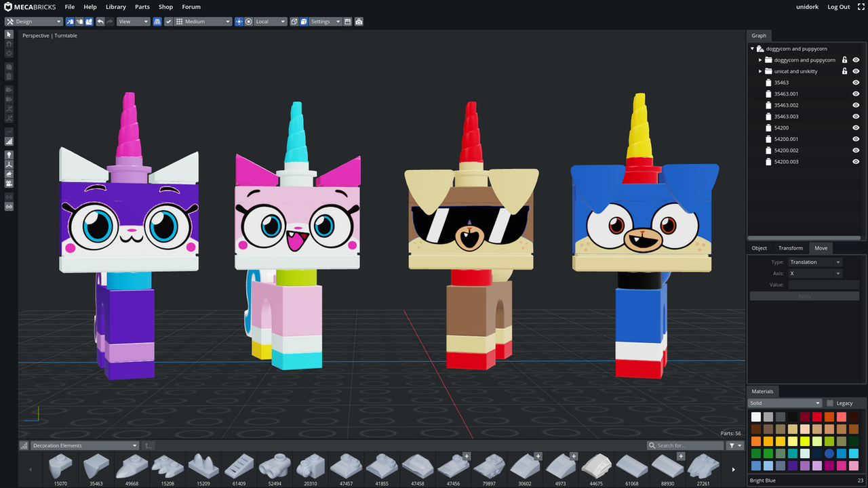
Task: Open the Medium grid size dropdown
Action: [203, 22]
